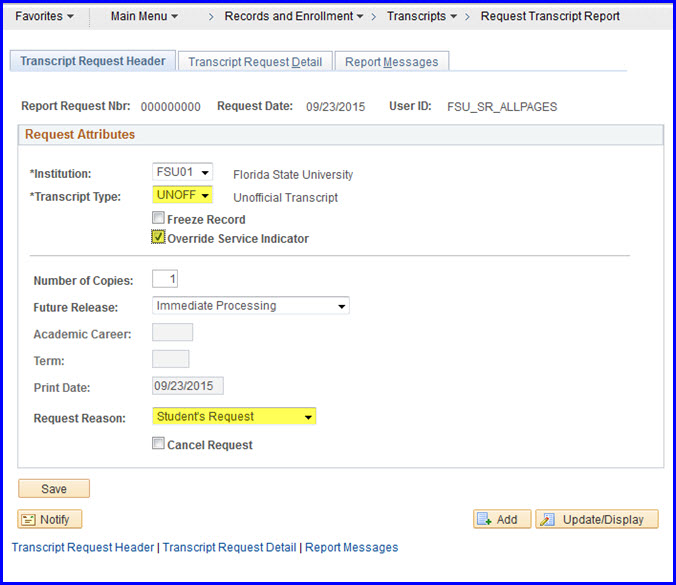Open the Transcript Request Header bottom link
Screen dimensions: 676x585
(83, 547)
